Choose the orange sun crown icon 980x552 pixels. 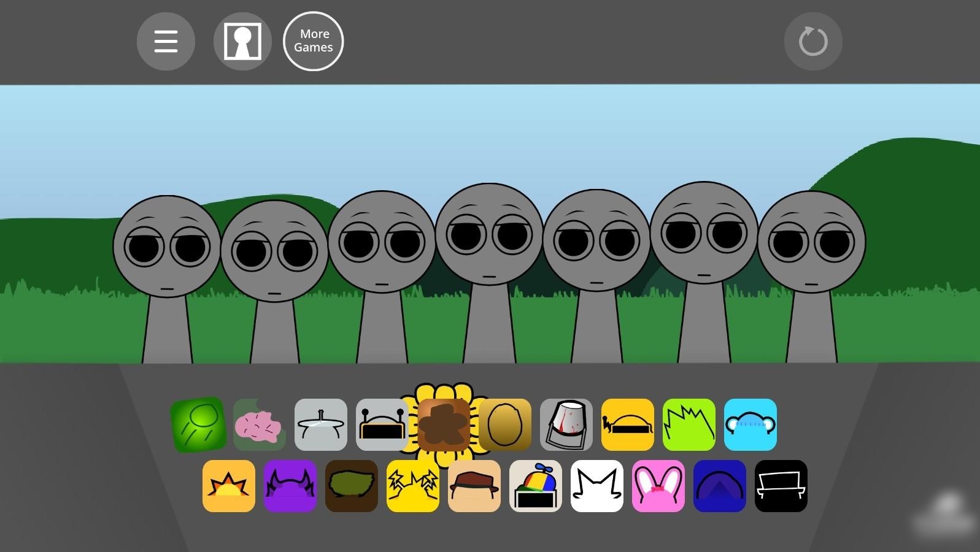tap(229, 486)
